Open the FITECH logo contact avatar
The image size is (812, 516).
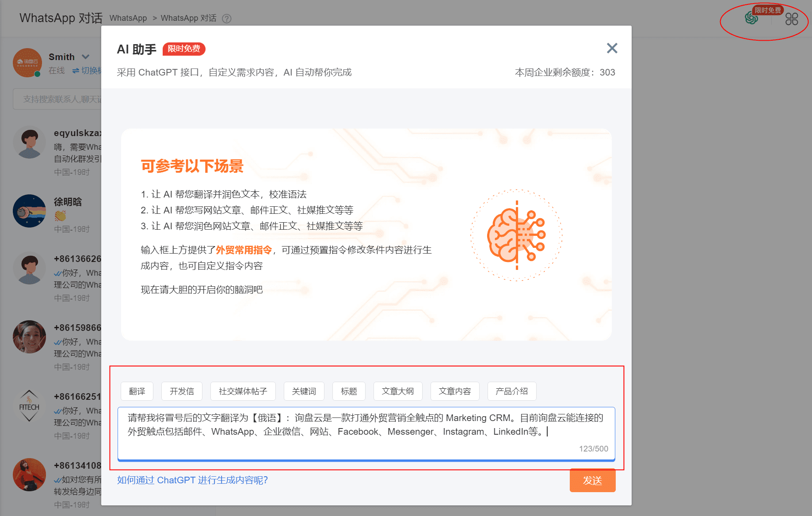pos(30,406)
